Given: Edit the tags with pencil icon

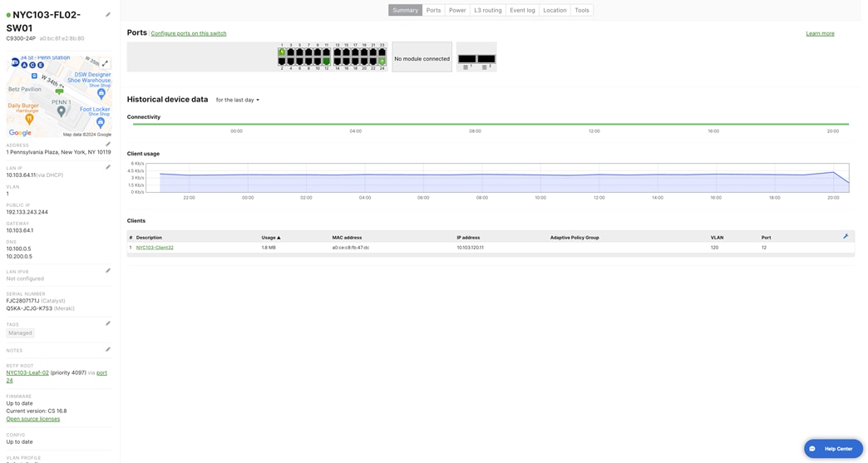Looking at the screenshot, I should (108, 323).
